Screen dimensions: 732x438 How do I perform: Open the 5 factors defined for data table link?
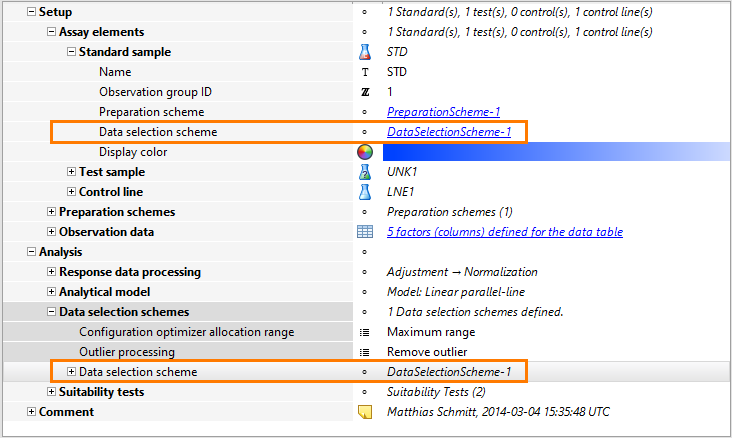pyautogui.click(x=505, y=232)
